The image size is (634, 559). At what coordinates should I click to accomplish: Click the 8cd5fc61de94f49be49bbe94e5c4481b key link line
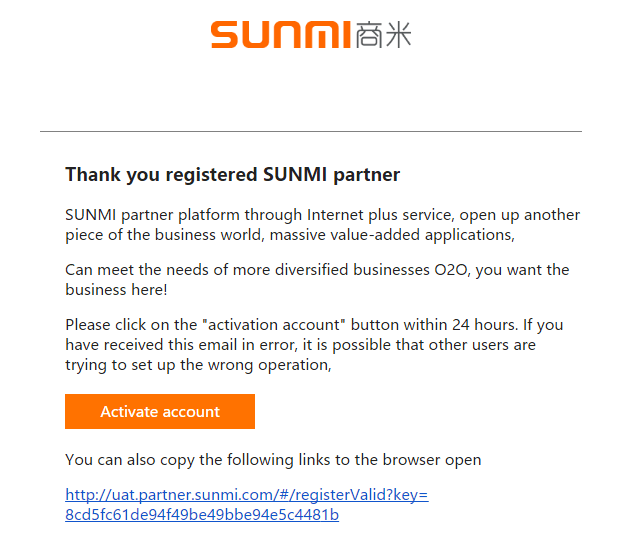point(202,515)
